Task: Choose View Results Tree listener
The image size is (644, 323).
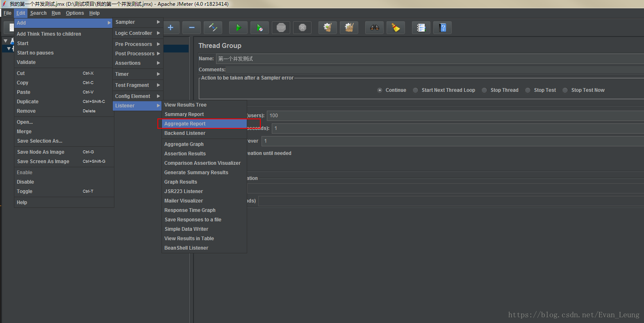Action: pyautogui.click(x=204, y=105)
